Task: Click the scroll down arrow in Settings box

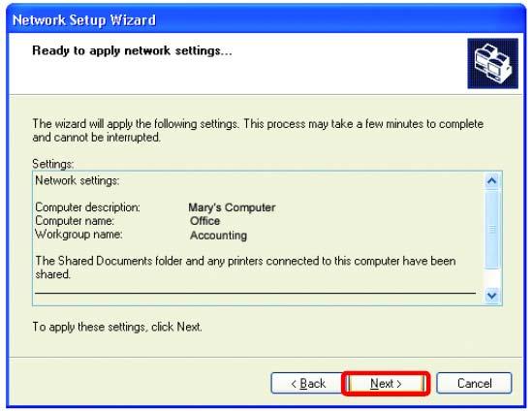Action: point(492,295)
